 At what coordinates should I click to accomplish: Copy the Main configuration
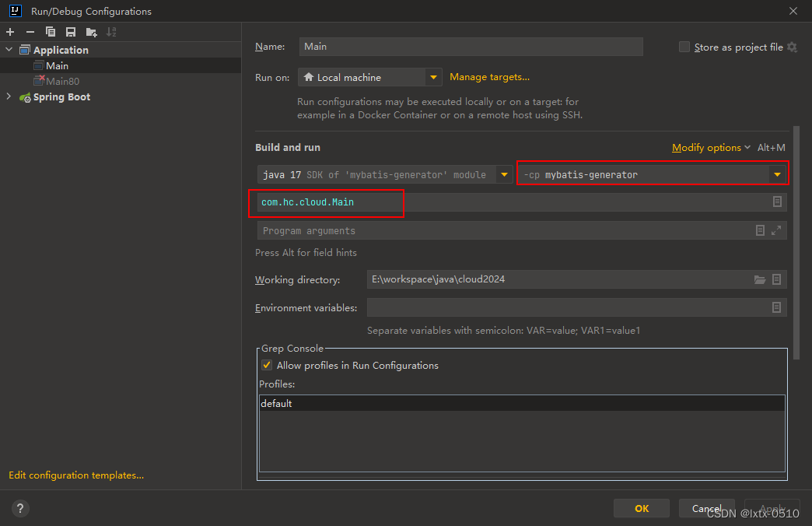point(49,32)
